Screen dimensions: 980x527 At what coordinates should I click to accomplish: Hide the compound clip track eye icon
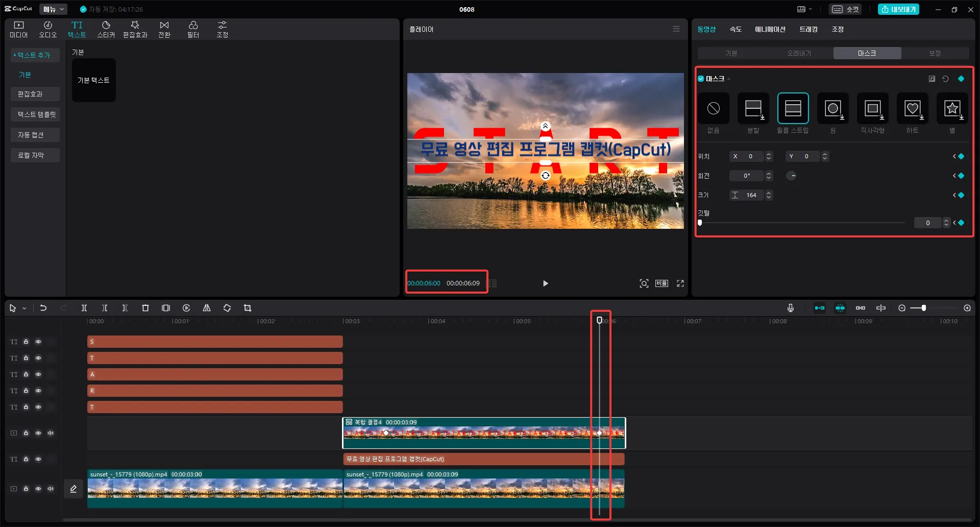pyautogui.click(x=38, y=433)
